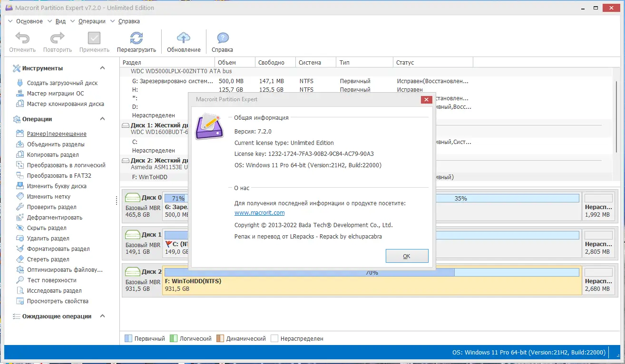Choose Дефрагментировать operation

(x=55, y=218)
